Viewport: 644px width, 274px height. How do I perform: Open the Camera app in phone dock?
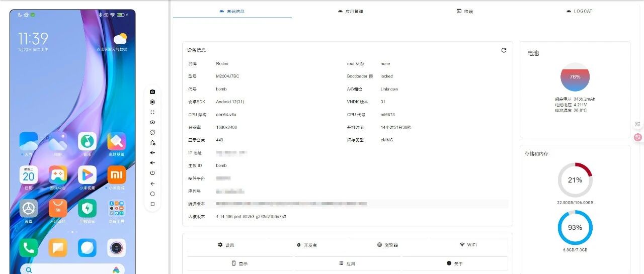(x=117, y=247)
